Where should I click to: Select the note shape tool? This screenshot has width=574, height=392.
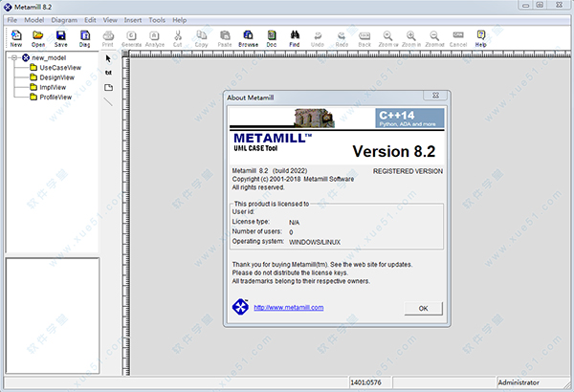pyautogui.click(x=108, y=87)
